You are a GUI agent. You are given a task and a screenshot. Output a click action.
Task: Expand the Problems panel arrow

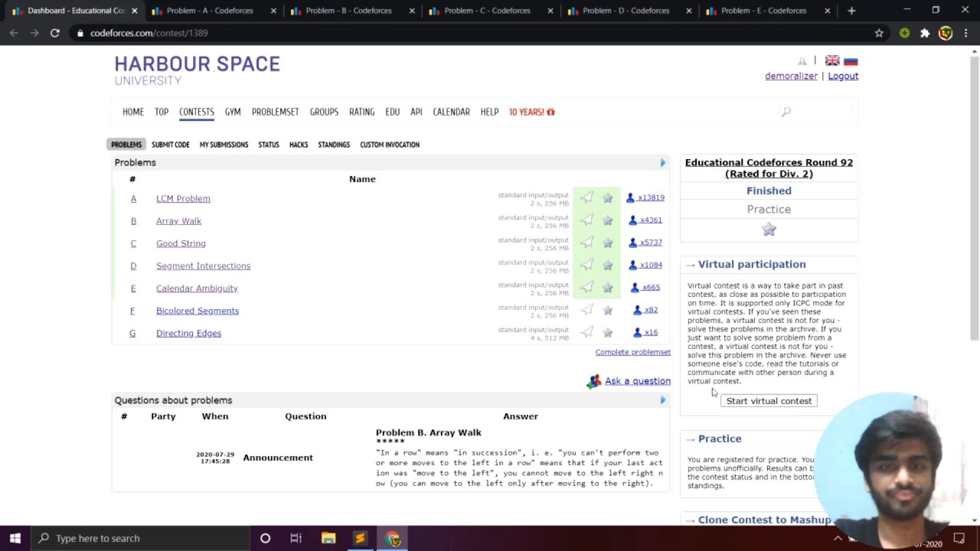pyautogui.click(x=663, y=162)
